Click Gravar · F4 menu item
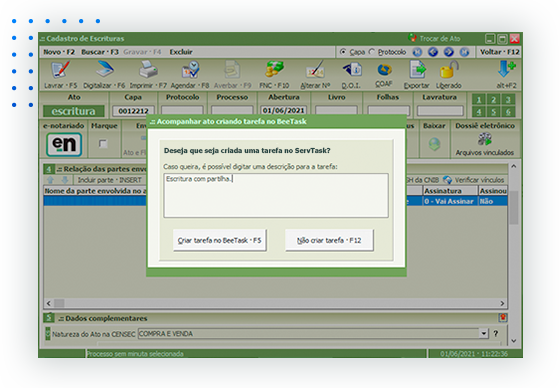560x388 pixels. coord(142,52)
